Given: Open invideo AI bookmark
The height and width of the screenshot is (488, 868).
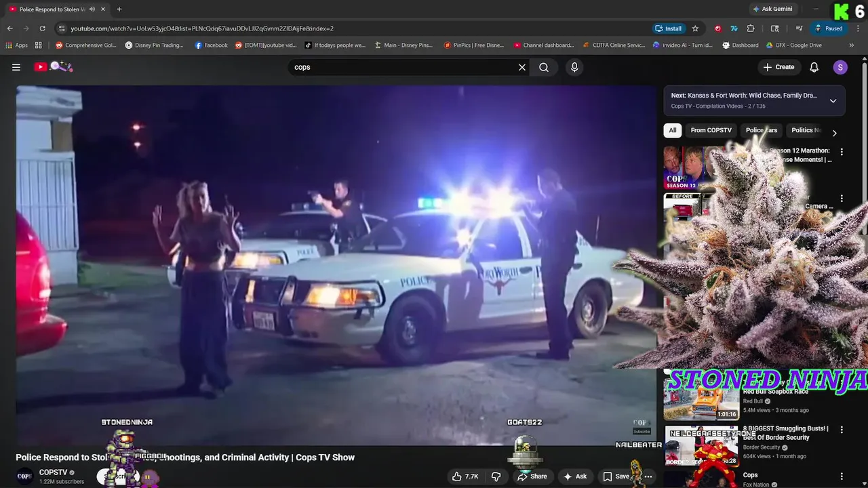Looking at the screenshot, I should click(x=682, y=45).
